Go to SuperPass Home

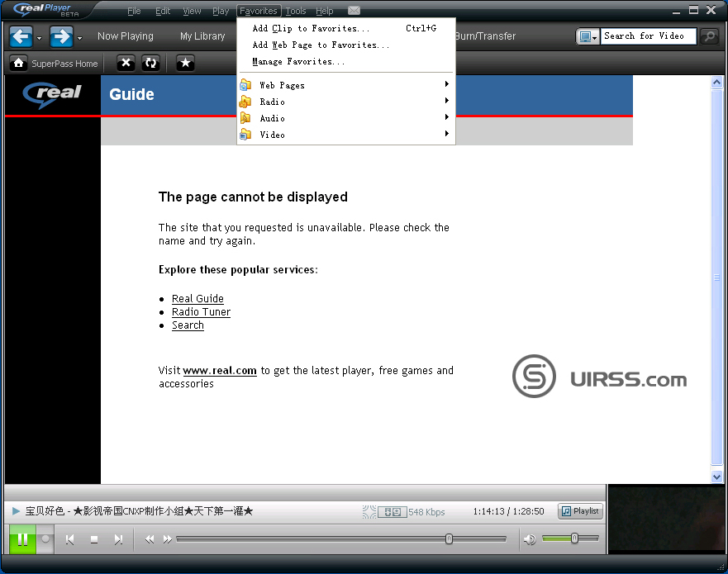tap(55, 64)
